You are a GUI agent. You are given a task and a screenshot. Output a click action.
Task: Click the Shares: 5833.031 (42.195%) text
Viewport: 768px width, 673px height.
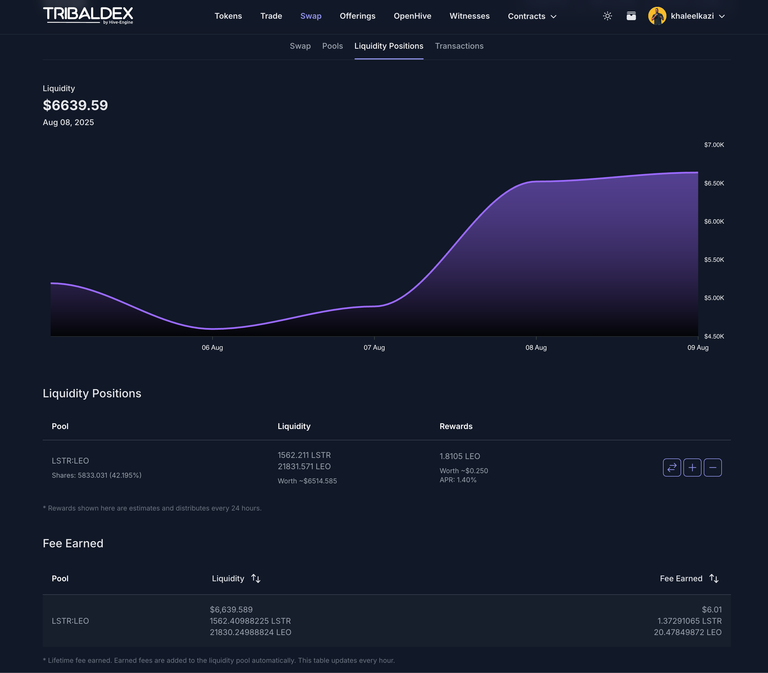(96, 475)
